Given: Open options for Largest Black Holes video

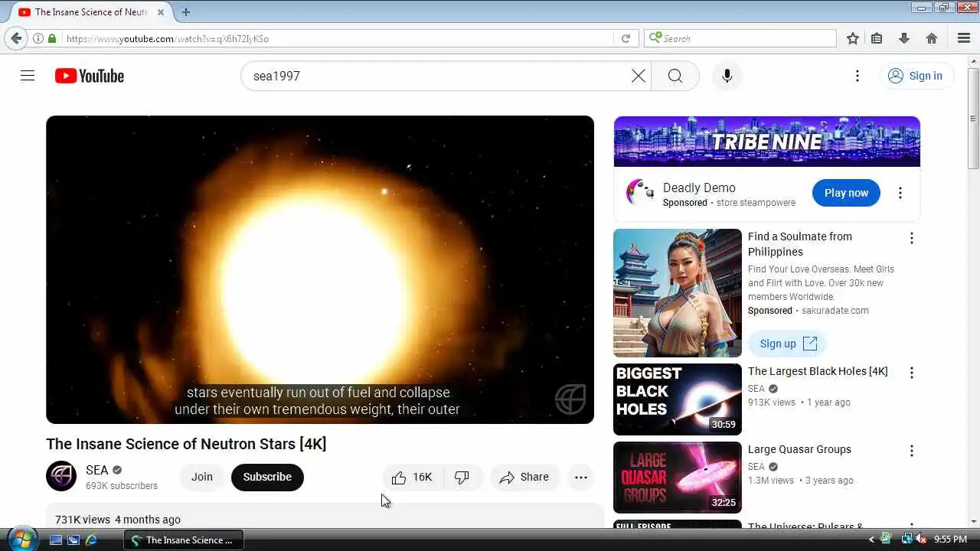Looking at the screenshot, I should [x=911, y=373].
